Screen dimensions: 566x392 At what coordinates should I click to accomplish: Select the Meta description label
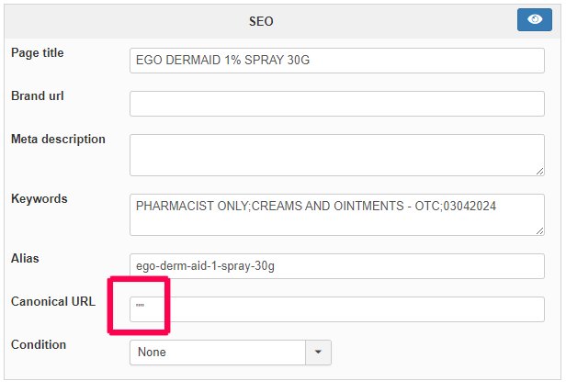(x=58, y=140)
